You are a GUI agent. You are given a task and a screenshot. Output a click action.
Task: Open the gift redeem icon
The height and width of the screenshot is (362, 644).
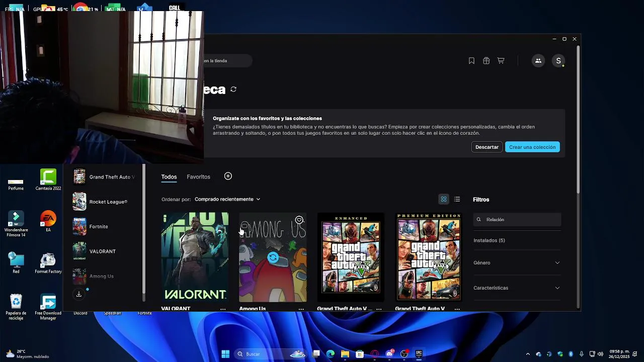[486, 61]
